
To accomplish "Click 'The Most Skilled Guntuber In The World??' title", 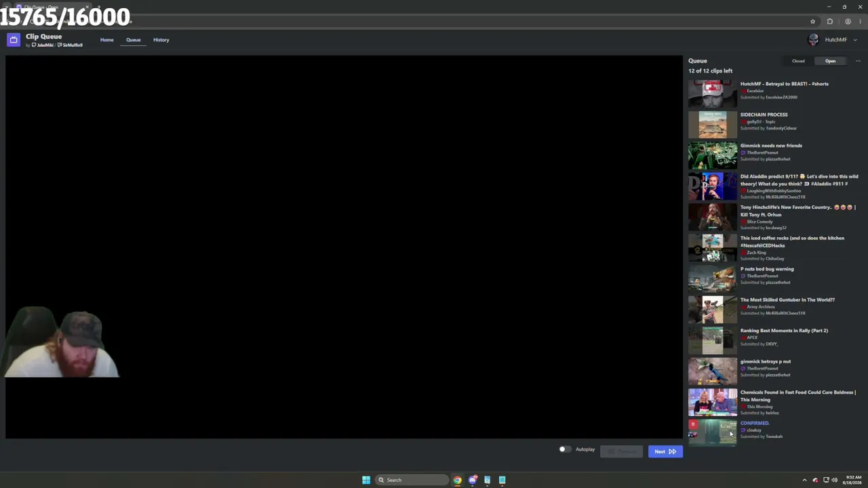I will [787, 300].
